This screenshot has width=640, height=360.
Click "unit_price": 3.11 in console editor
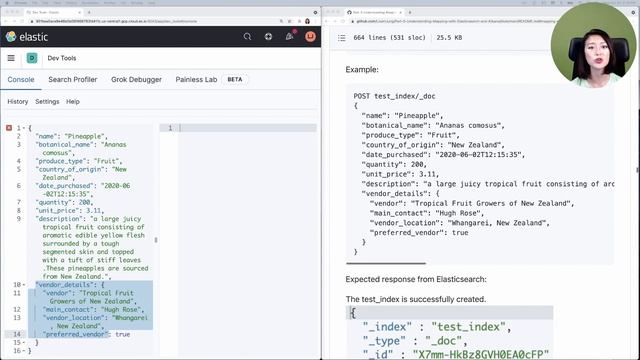click(69, 211)
